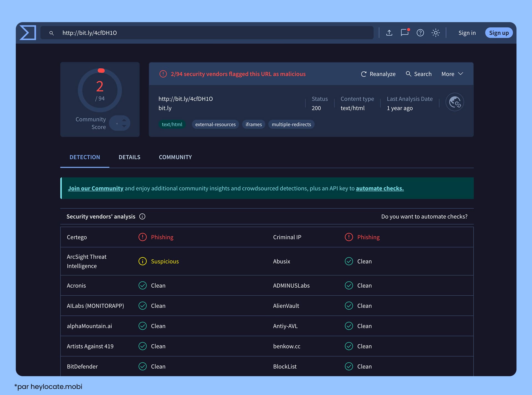Click BitDefender clean checkmark icon
The height and width of the screenshot is (395, 532).
pyautogui.click(x=142, y=366)
